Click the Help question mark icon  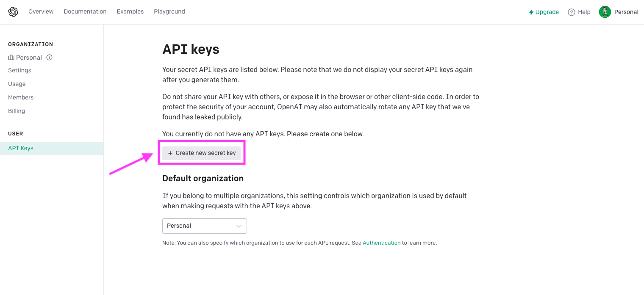[x=572, y=12]
